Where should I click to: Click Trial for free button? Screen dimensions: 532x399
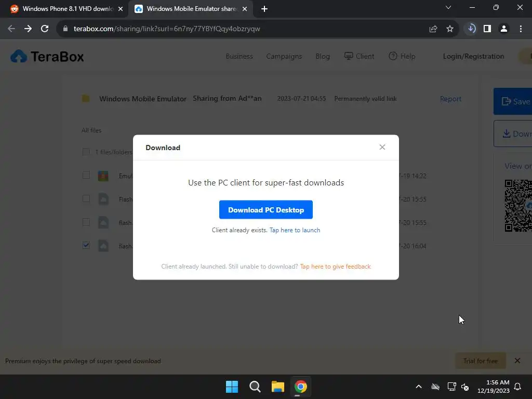(481, 361)
